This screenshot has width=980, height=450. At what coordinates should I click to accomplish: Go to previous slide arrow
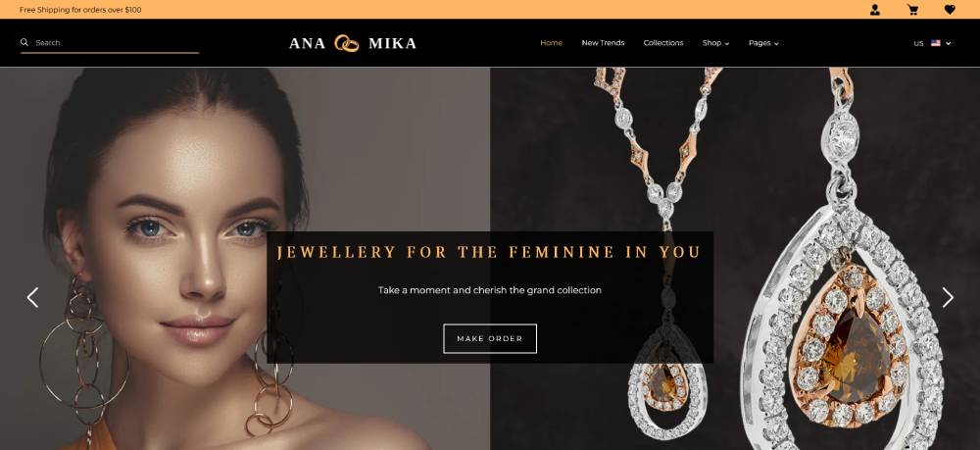(32, 297)
